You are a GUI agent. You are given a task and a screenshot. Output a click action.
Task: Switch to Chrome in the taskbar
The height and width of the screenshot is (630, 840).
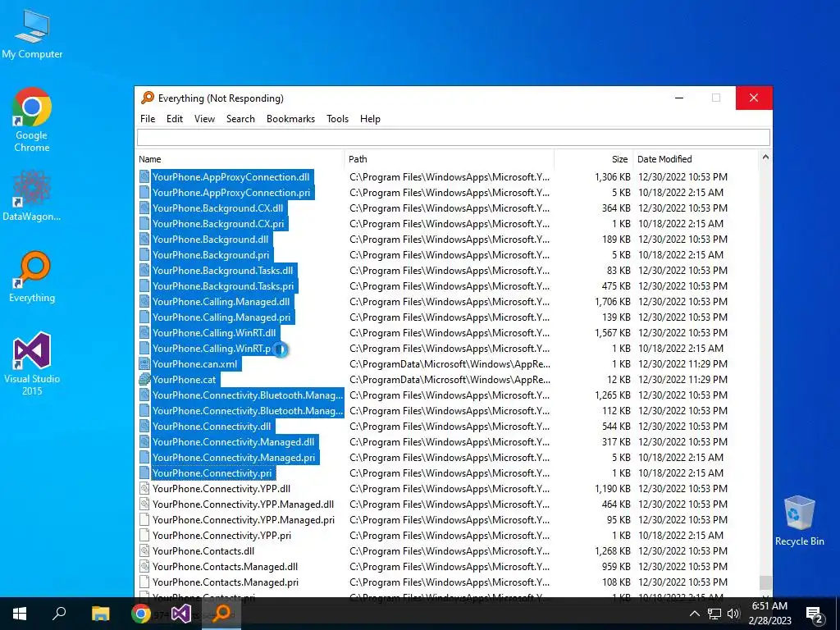pos(141,614)
